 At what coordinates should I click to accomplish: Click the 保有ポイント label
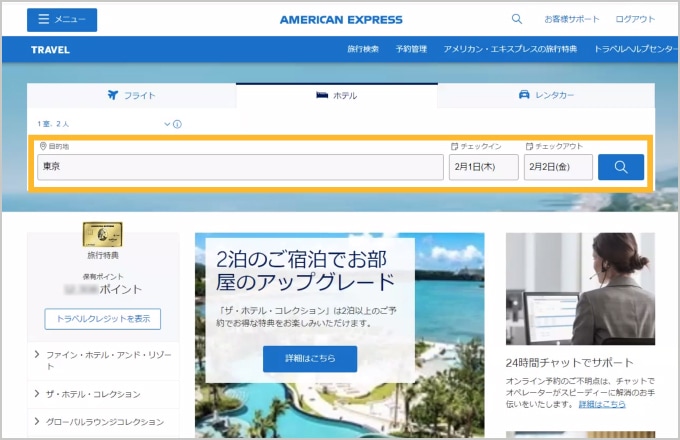point(103,276)
